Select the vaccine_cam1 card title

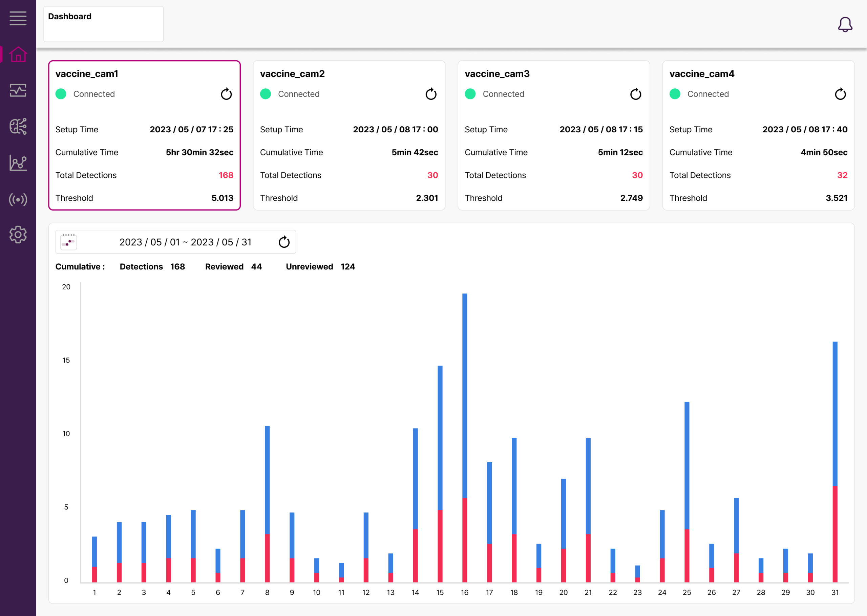pyautogui.click(x=86, y=73)
